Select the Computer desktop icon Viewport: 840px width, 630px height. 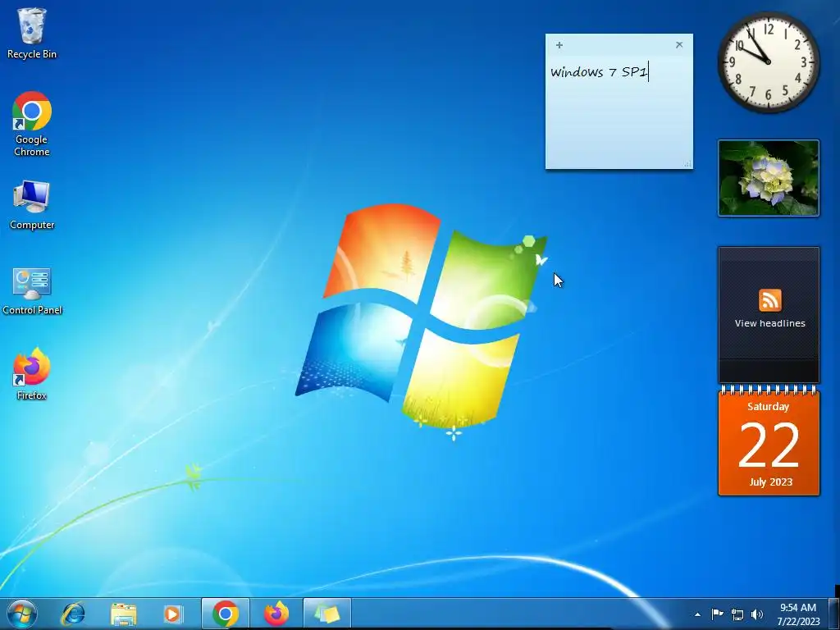[x=32, y=206]
